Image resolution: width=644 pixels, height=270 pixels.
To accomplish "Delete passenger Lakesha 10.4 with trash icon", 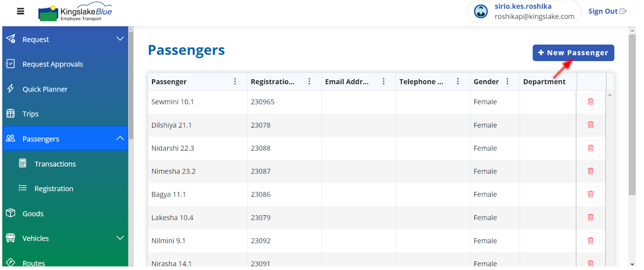I will (590, 217).
